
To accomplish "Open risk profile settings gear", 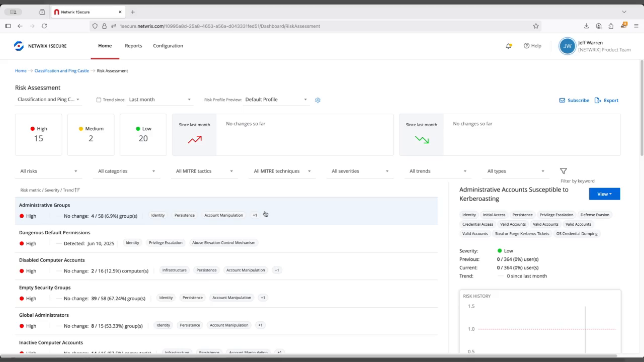I will pos(317,100).
